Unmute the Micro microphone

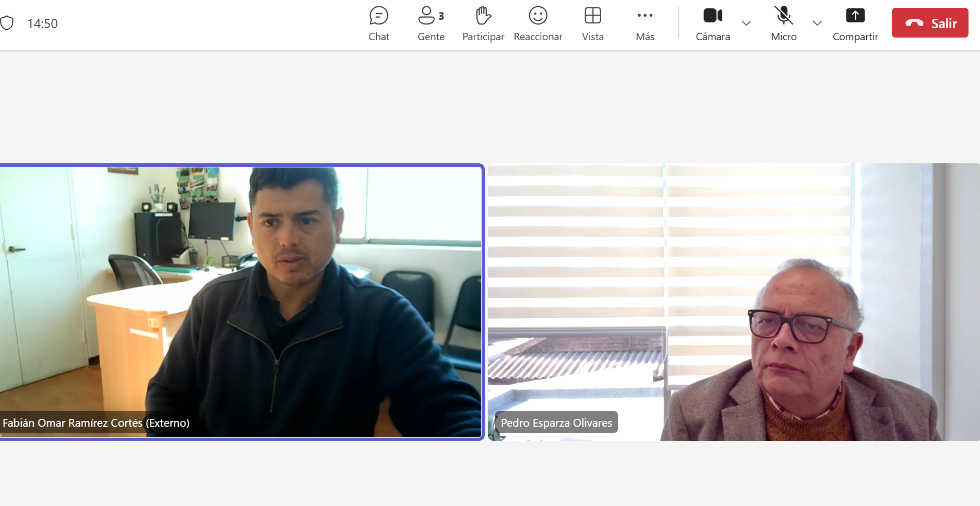(x=783, y=23)
